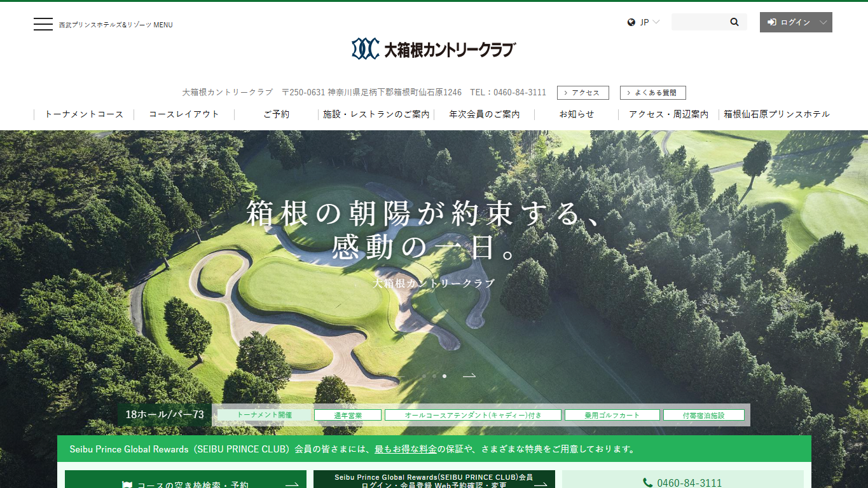This screenshot has height=488, width=868.
Task: Click the search text field
Action: (x=699, y=22)
